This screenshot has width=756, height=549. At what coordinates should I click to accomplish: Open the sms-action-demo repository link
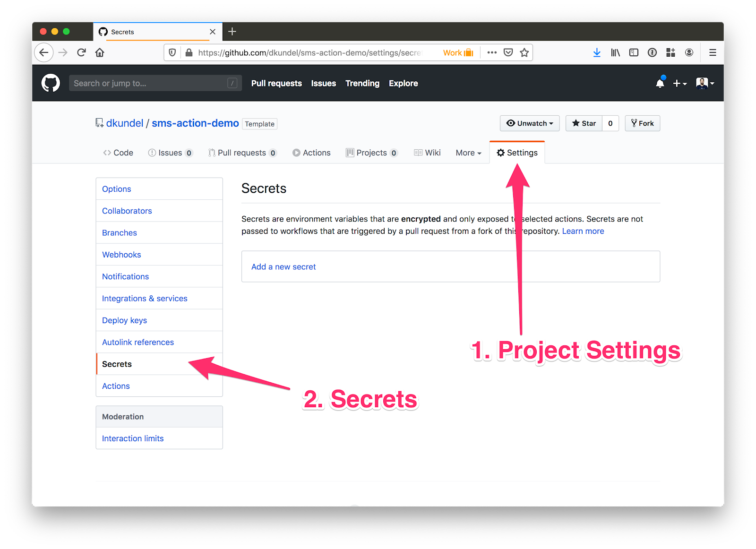pos(195,123)
